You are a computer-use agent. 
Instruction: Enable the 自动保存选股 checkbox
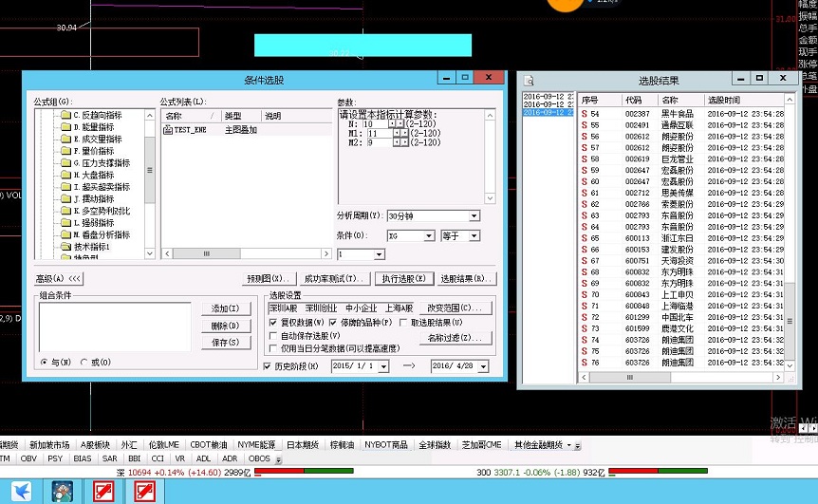pos(274,336)
